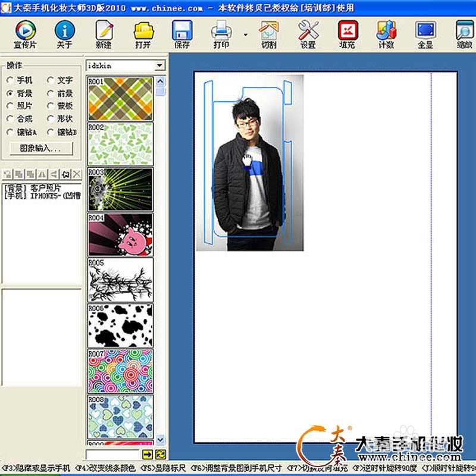Click <F5>显隐标尺 status hint

click(163, 468)
